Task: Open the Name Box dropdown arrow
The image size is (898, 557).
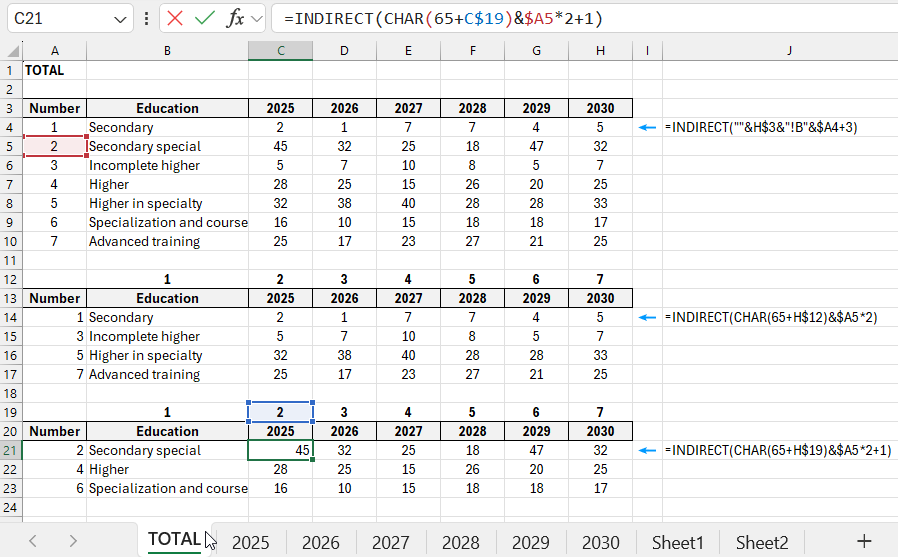Action: point(120,19)
